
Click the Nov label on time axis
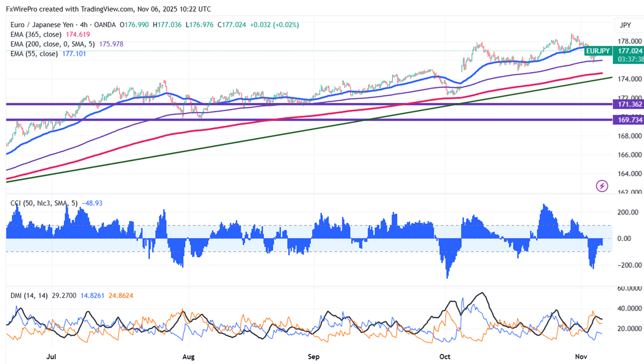581,357
